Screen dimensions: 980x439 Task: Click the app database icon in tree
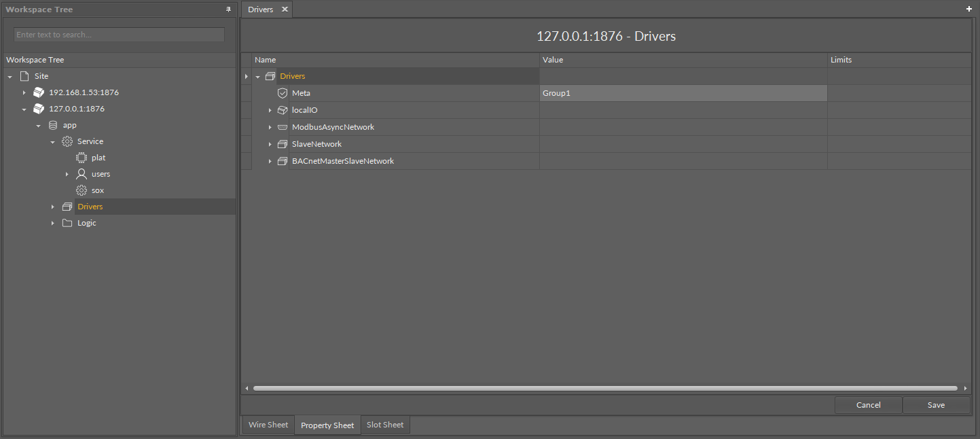(53, 125)
